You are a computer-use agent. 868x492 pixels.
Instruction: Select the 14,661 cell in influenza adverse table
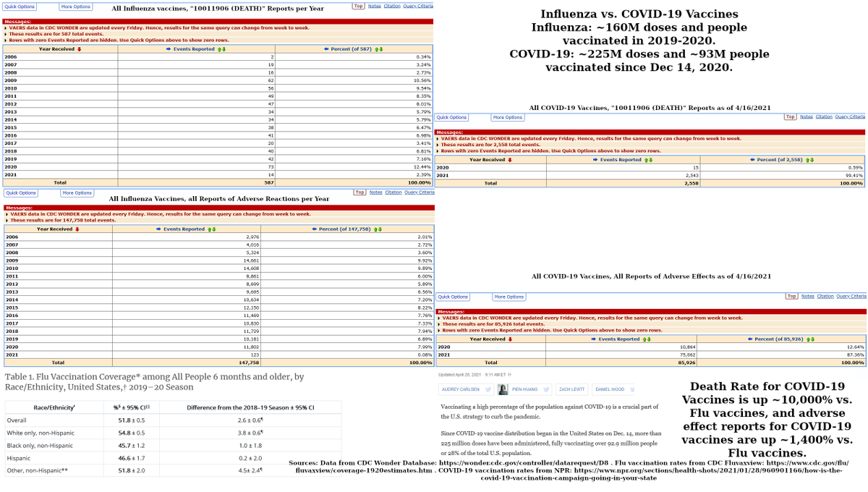click(x=188, y=259)
